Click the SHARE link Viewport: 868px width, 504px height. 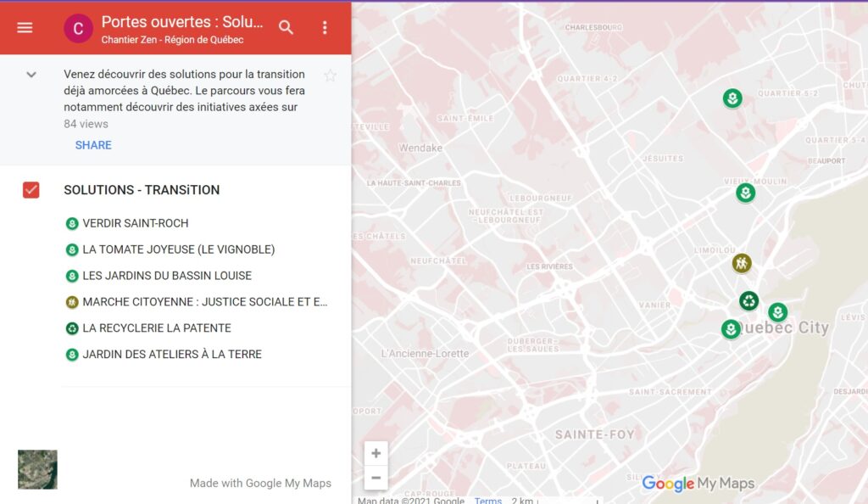click(x=93, y=145)
